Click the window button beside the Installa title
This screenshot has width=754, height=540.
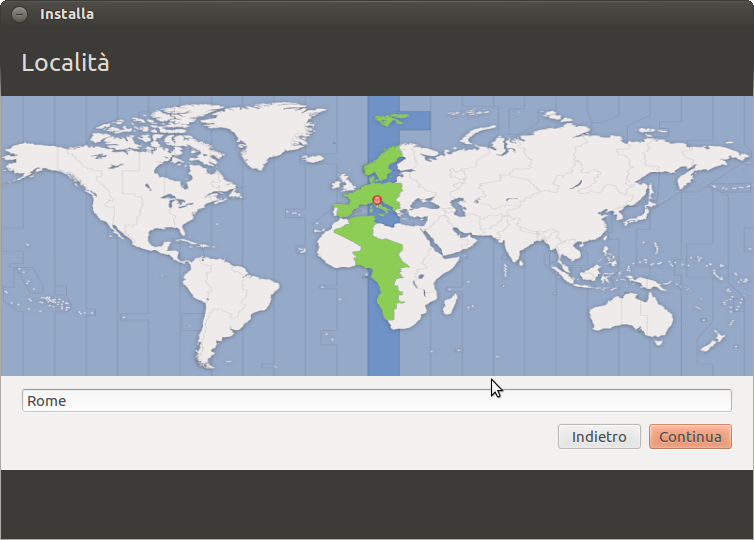coord(19,14)
